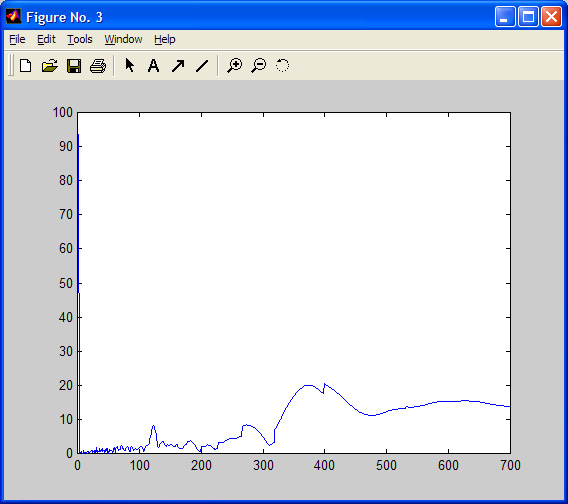Print the figure with the printer icon
This screenshot has width=568, height=504.
tap(98, 66)
